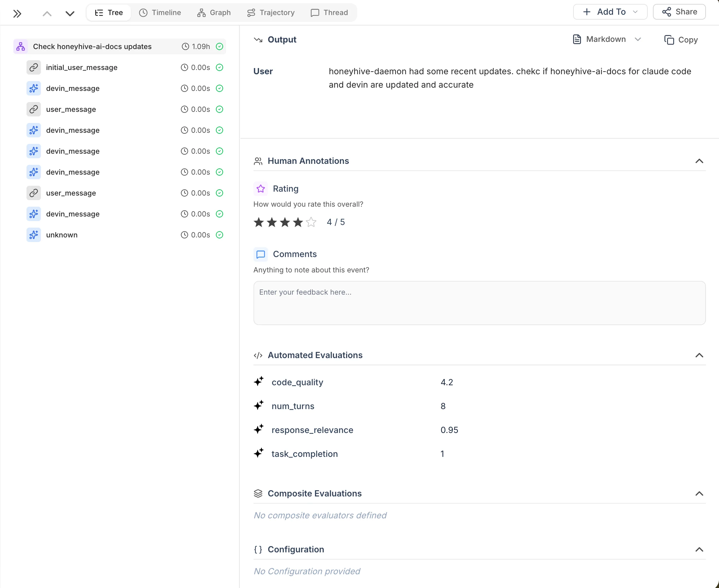The width and height of the screenshot is (719, 588).
Task: Set rating to four stars
Action: click(x=298, y=222)
